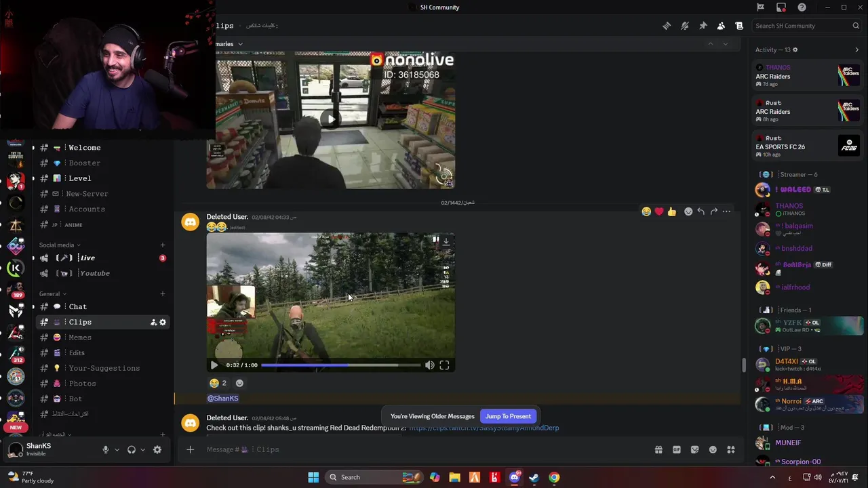868x488 pixels.
Task: Open pinned messages
Action: tap(703, 26)
